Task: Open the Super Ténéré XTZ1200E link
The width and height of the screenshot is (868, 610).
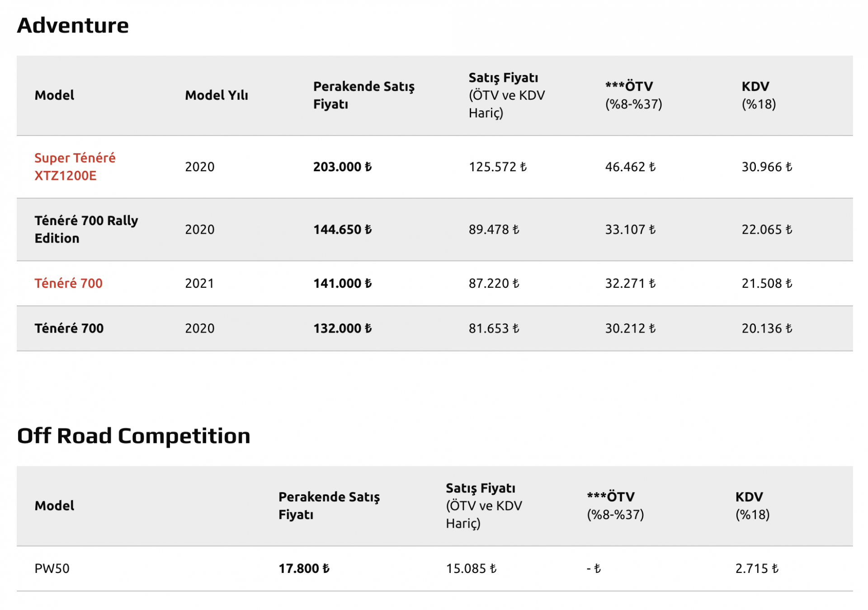Action: [x=75, y=167]
